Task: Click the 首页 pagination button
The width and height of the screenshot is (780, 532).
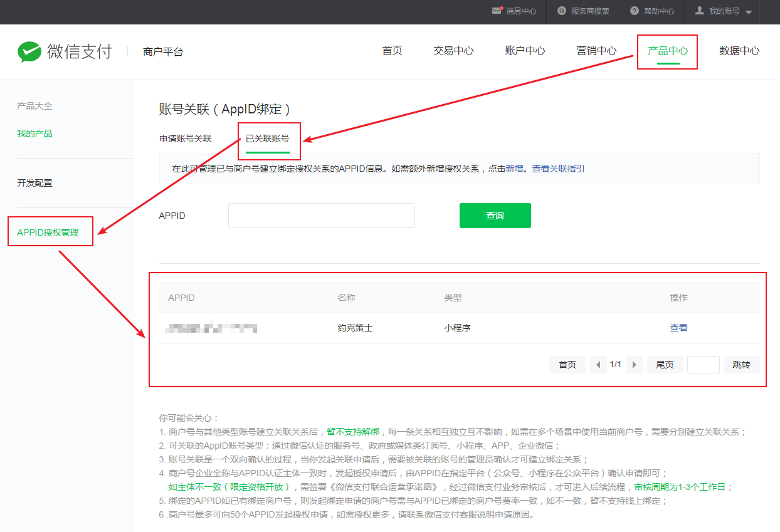Action: [567, 365]
